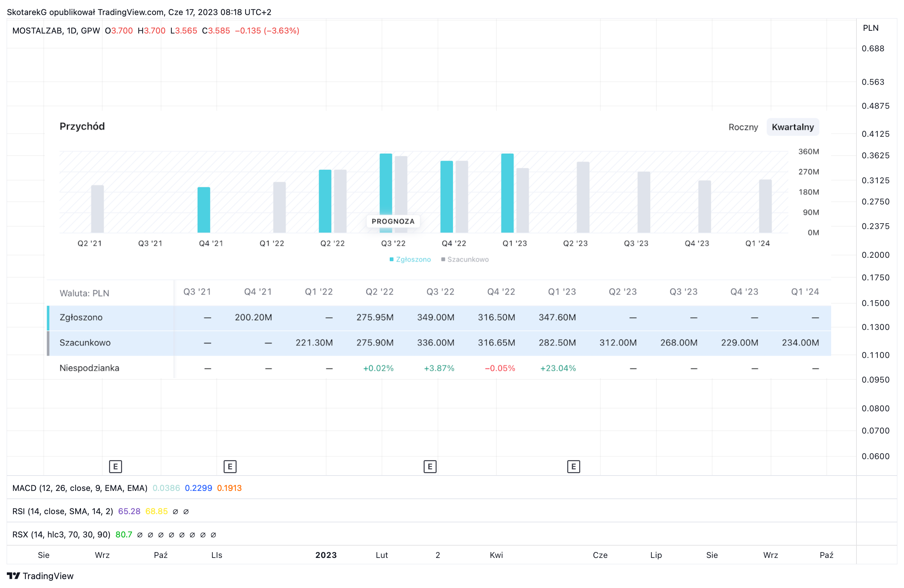Select the Kwartalny tab

[x=793, y=127]
